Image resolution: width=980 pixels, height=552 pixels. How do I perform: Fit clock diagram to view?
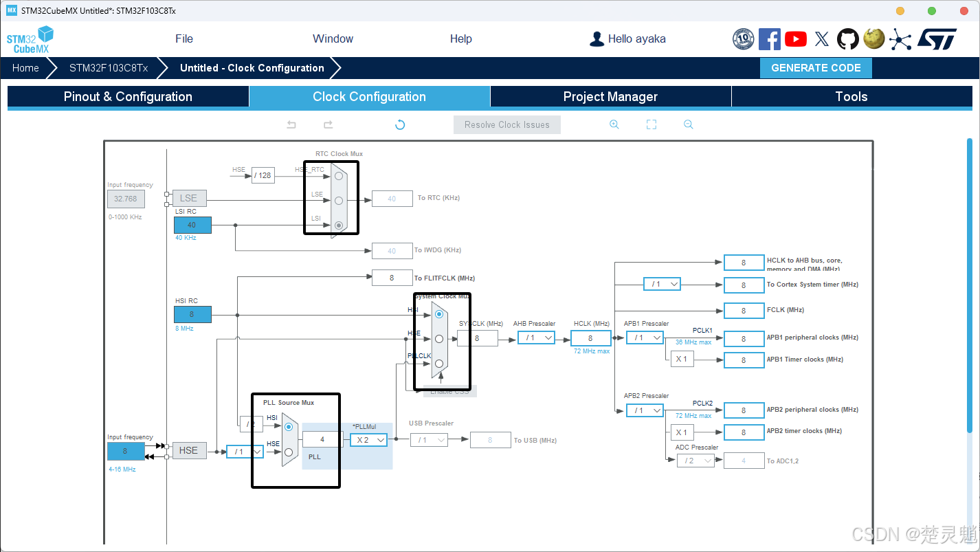[652, 124]
